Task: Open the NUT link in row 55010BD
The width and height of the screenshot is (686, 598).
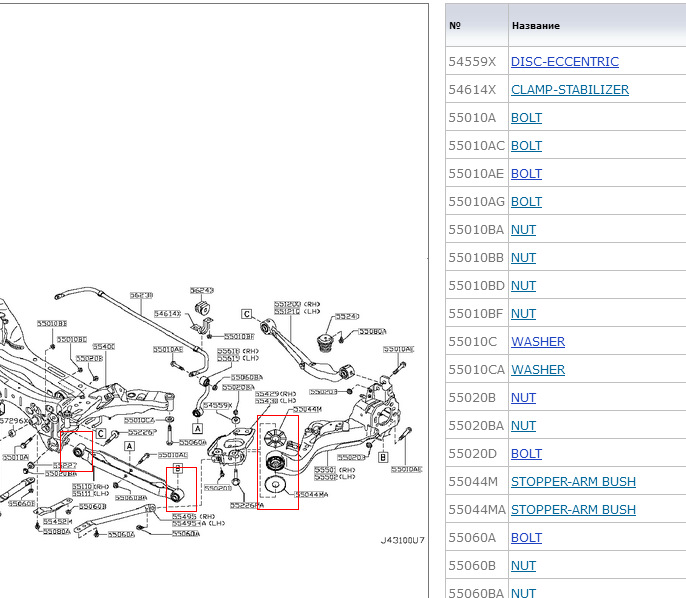Action: pos(523,286)
